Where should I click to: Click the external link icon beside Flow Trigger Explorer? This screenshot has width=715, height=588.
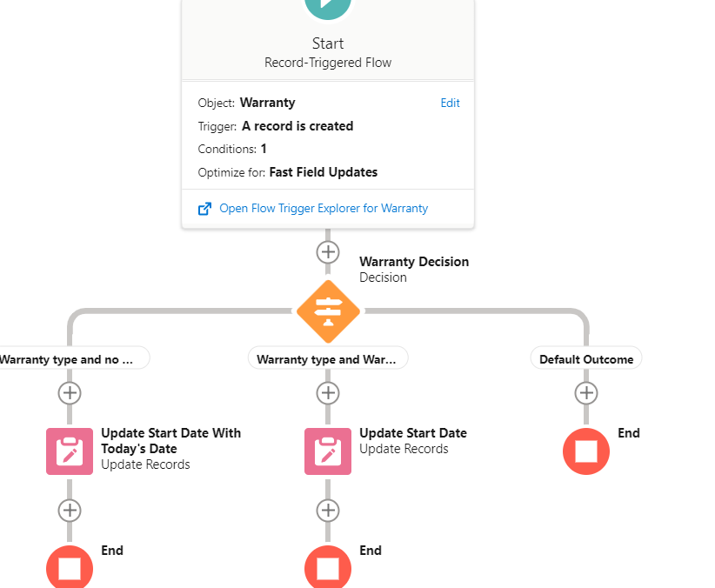click(x=205, y=209)
